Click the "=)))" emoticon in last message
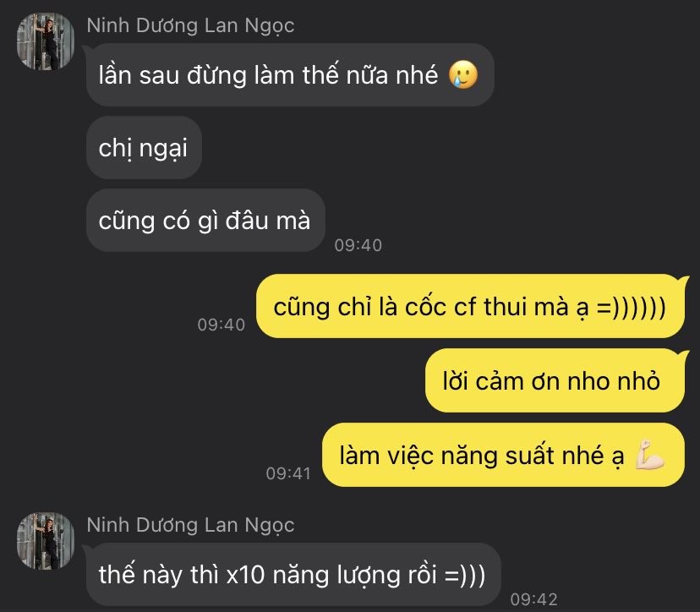The image size is (700, 612). point(465,575)
